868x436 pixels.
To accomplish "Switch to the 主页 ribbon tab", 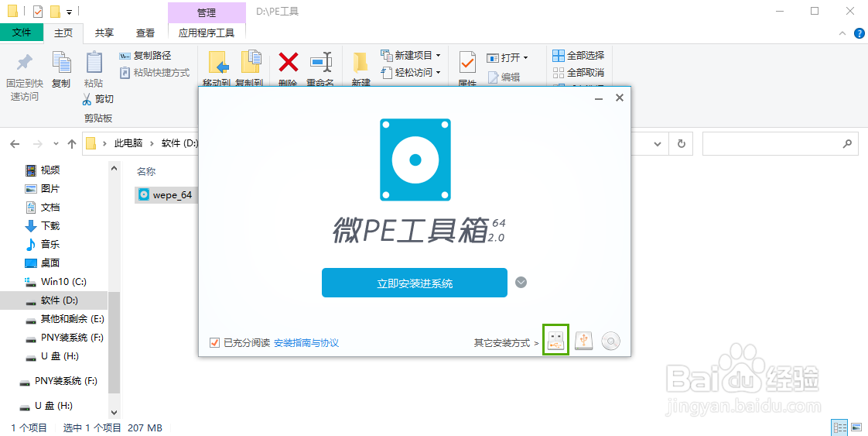I will coord(63,33).
